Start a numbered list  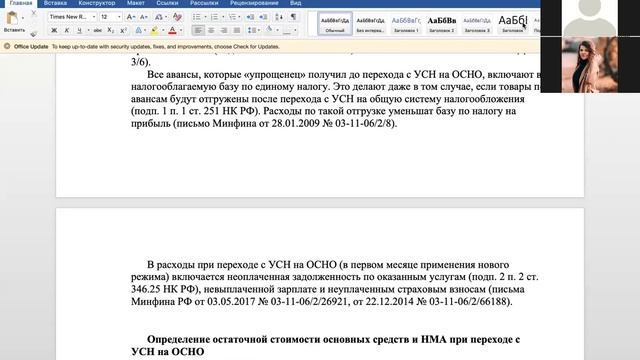(214, 17)
